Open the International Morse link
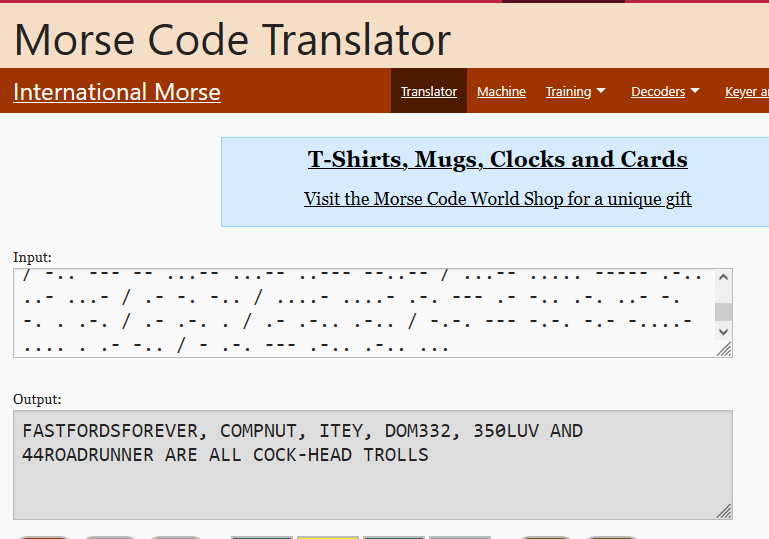The height and width of the screenshot is (539, 769). click(x=117, y=92)
